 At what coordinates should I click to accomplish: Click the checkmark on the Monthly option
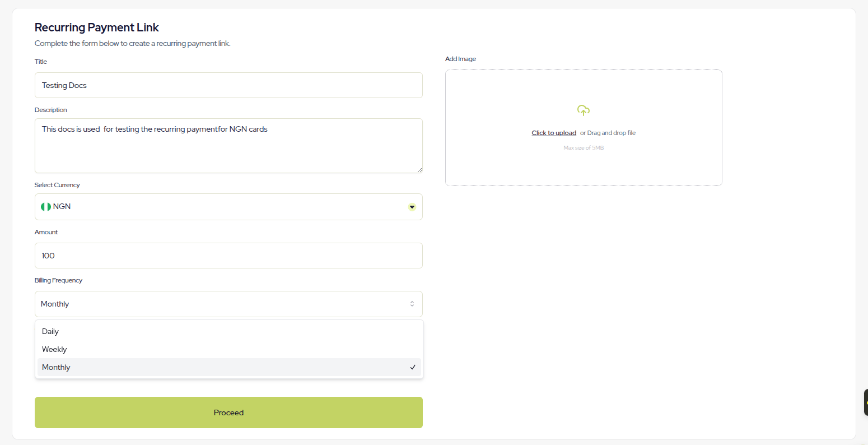pos(413,367)
